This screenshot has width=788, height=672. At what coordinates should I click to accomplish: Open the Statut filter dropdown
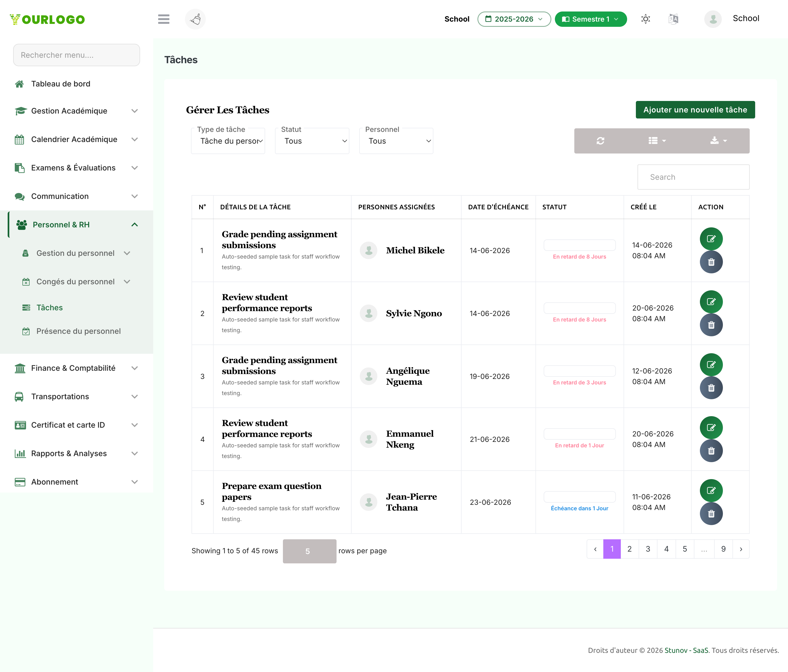point(312,141)
